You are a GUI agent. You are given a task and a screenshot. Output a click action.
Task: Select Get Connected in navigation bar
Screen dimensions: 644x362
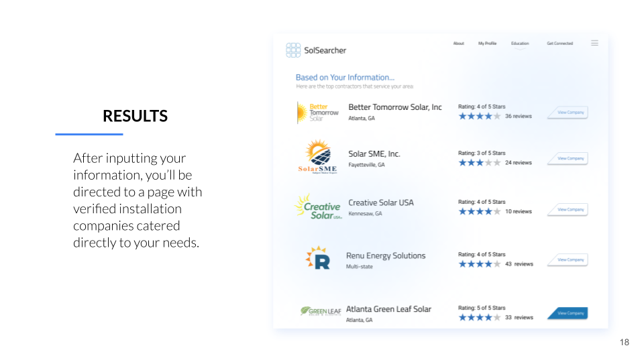coord(559,43)
